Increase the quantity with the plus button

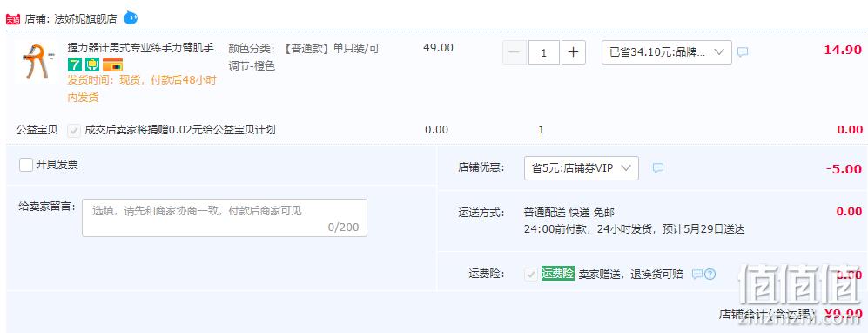click(x=574, y=52)
